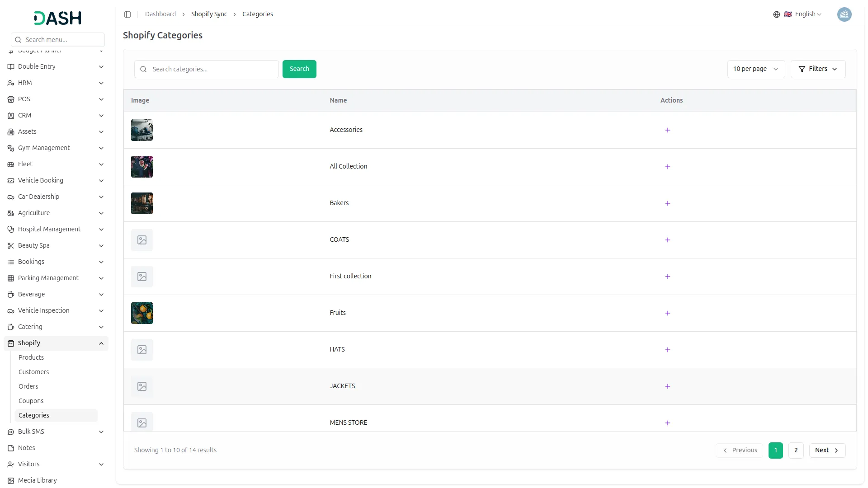868x488 pixels.
Task: Select the HRM sidebar icon
Action: [x=11, y=83]
